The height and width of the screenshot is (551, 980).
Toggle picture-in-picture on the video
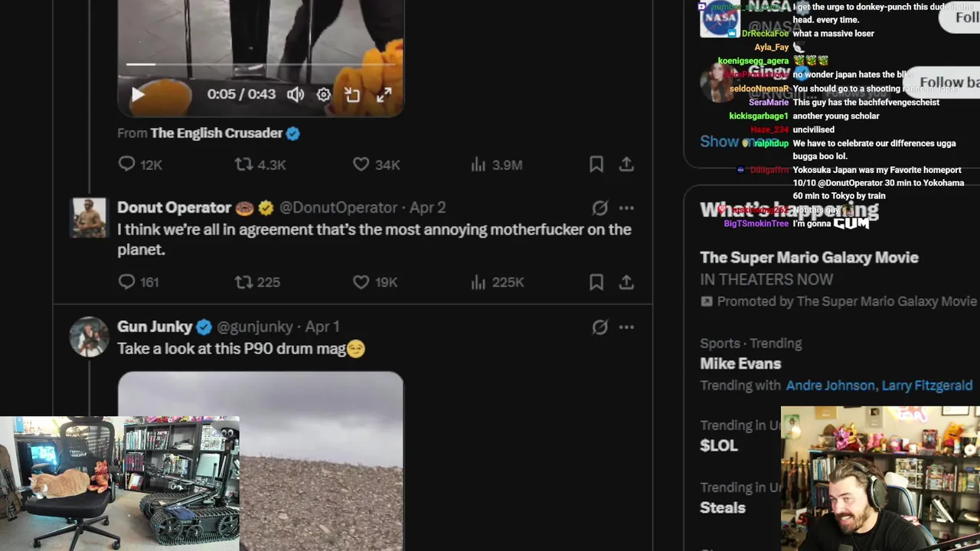352,95
